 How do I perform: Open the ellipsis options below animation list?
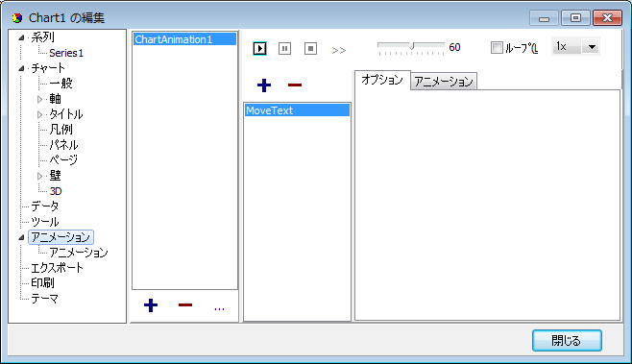point(219,308)
